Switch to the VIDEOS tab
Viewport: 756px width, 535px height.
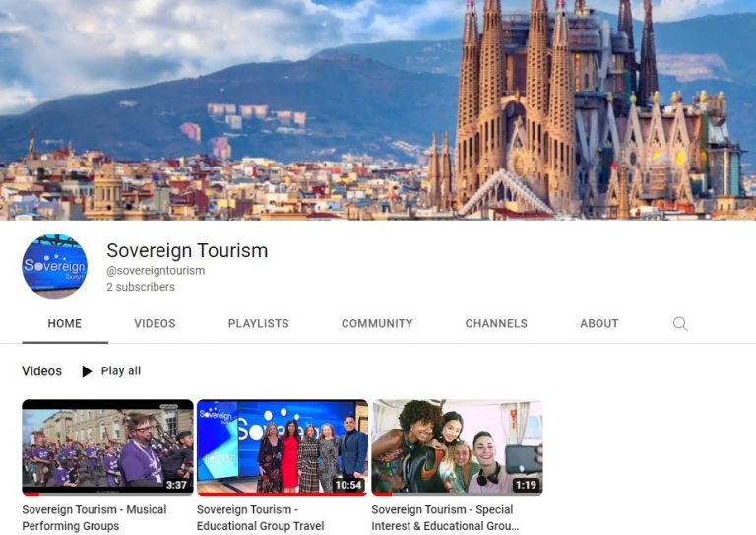point(155,323)
